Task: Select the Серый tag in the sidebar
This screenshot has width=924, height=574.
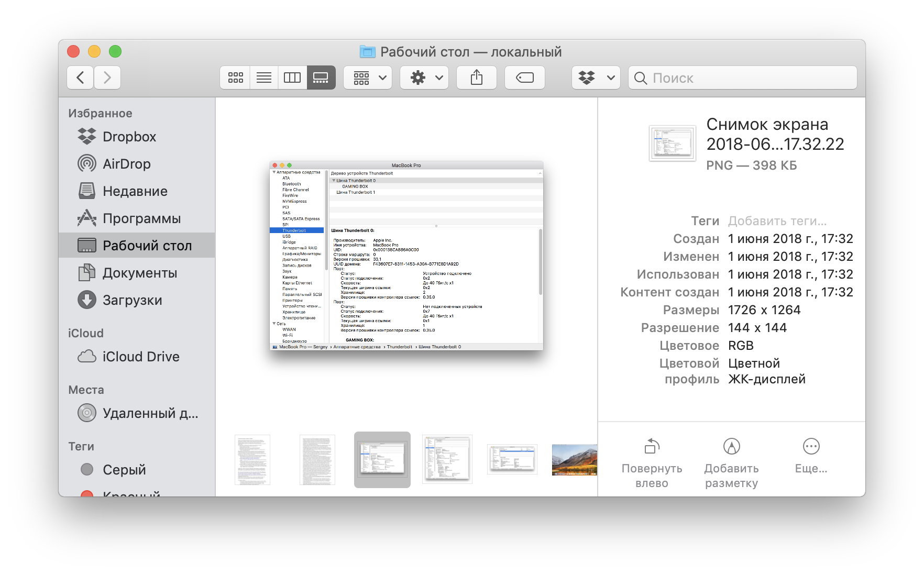Action: click(x=137, y=470)
